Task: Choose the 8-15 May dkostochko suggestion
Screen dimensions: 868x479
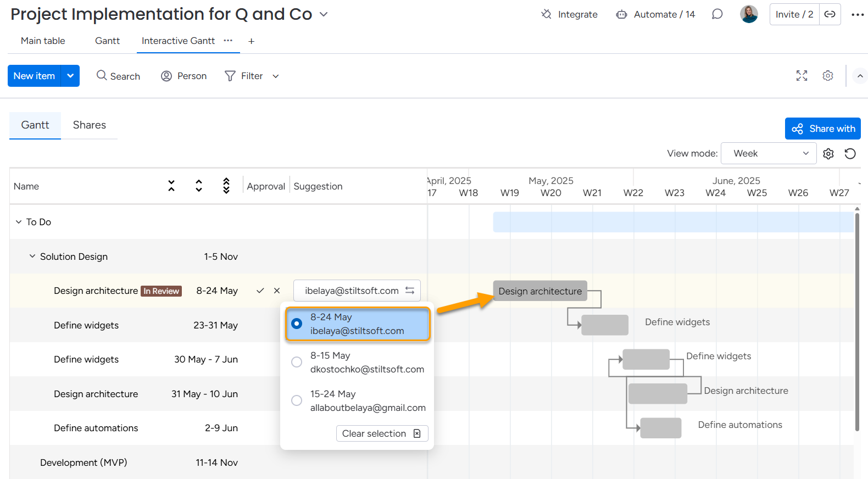Action: pyautogui.click(x=297, y=362)
